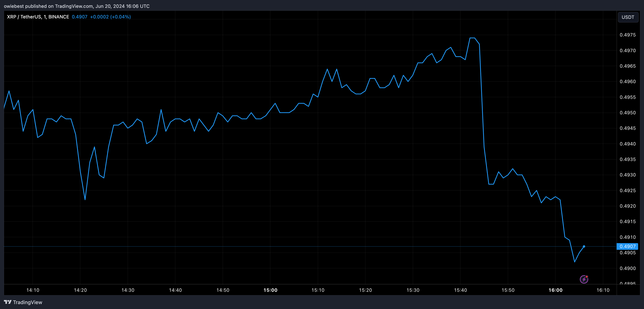
Task: Click the 14:40 time axis label
Action: click(x=175, y=290)
